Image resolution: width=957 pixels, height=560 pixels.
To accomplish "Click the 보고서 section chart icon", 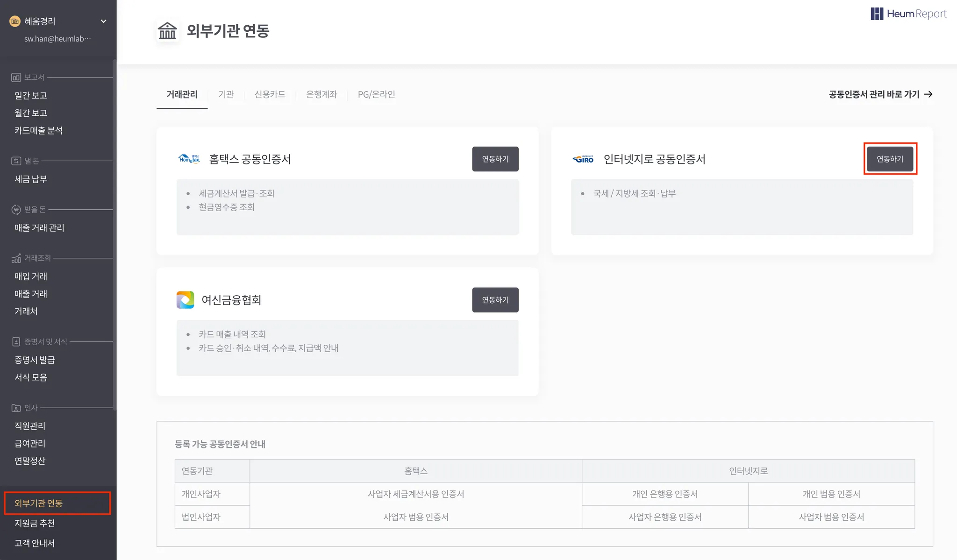I will (x=16, y=78).
